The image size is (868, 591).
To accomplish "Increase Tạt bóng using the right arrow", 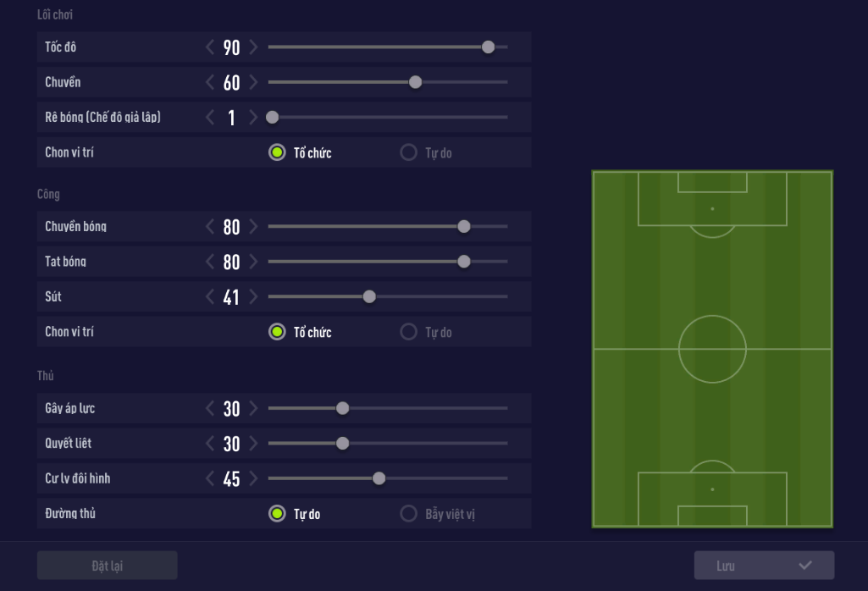I will click(253, 262).
